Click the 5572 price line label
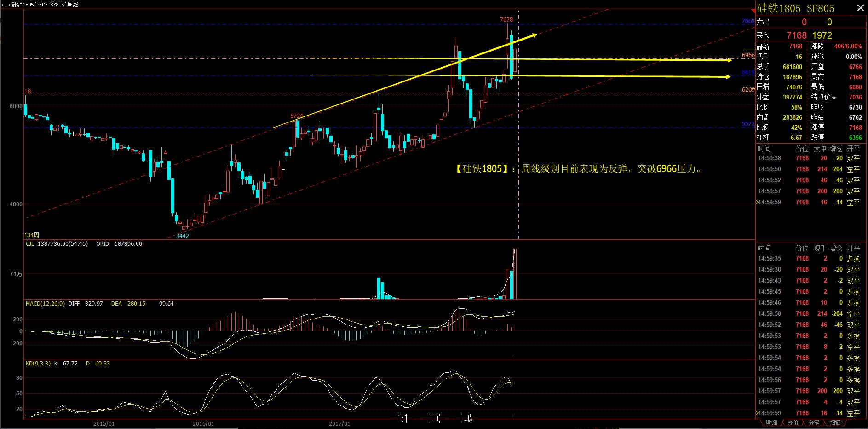Image resolution: width=868 pixels, height=429 pixels. coord(748,124)
